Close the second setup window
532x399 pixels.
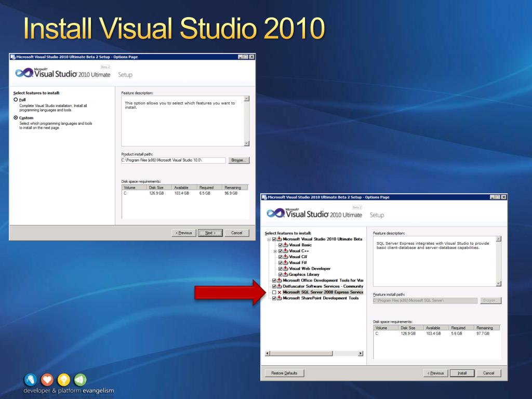click(504, 197)
